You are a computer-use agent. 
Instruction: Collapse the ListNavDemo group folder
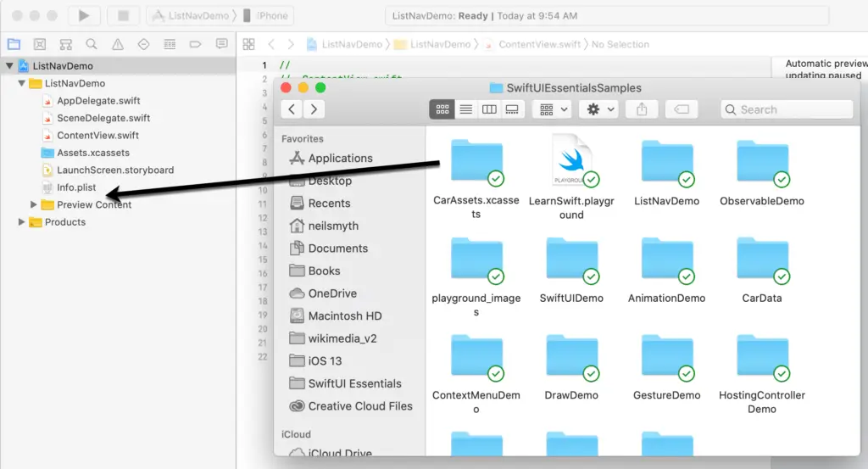point(21,83)
